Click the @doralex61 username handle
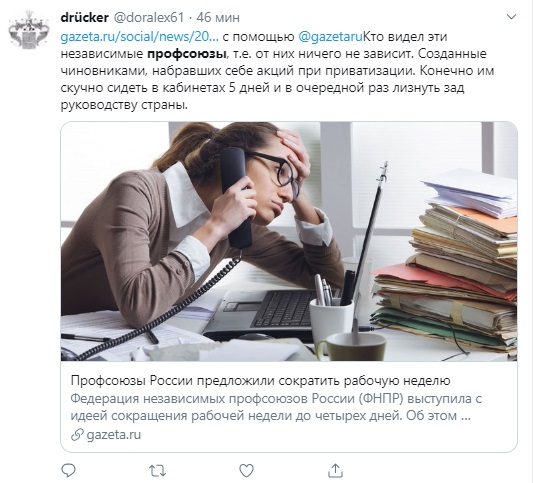The height and width of the screenshot is (483, 534). pyautogui.click(x=148, y=17)
